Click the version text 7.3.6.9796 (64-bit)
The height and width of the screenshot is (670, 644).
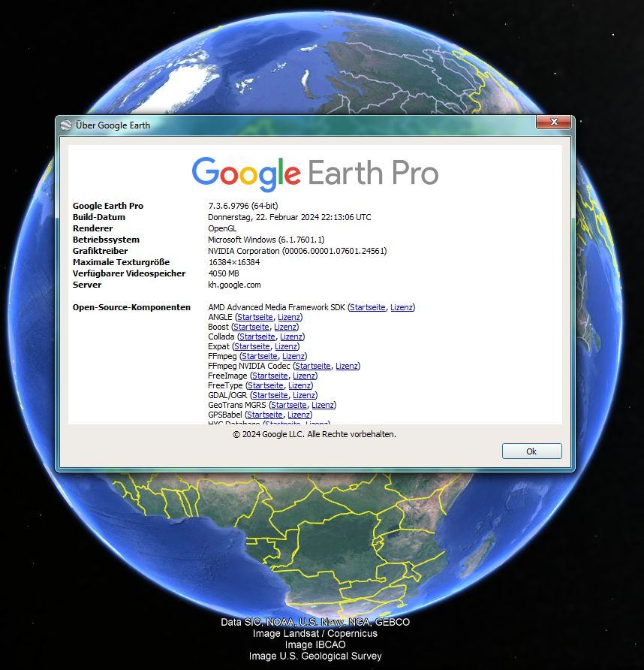[x=243, y=206]
